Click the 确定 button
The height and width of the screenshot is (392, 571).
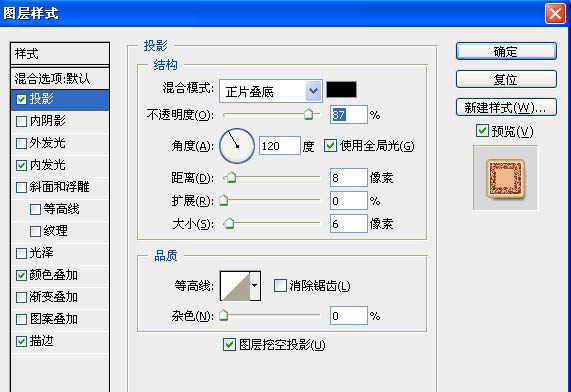506,51
